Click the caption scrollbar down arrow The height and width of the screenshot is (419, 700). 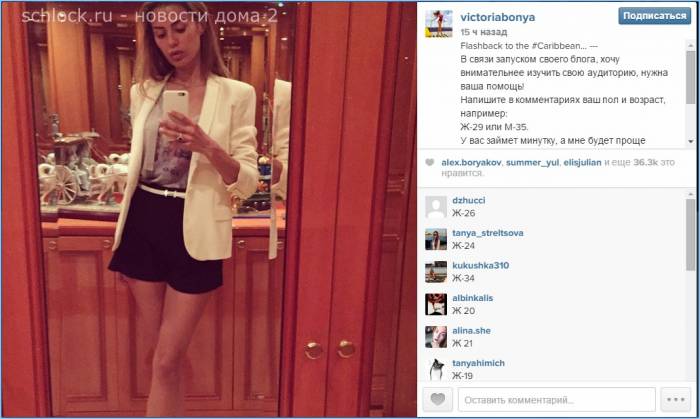coord(691,141)
